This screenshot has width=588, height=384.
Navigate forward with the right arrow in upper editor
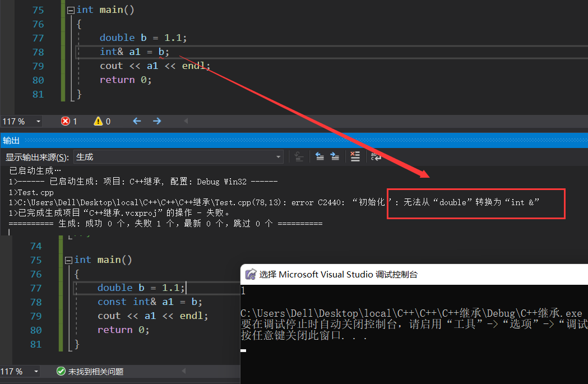[x=157, y=121]
